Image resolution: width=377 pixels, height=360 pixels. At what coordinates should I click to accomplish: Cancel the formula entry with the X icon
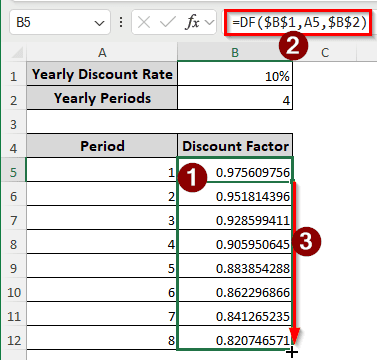[144, 23]
